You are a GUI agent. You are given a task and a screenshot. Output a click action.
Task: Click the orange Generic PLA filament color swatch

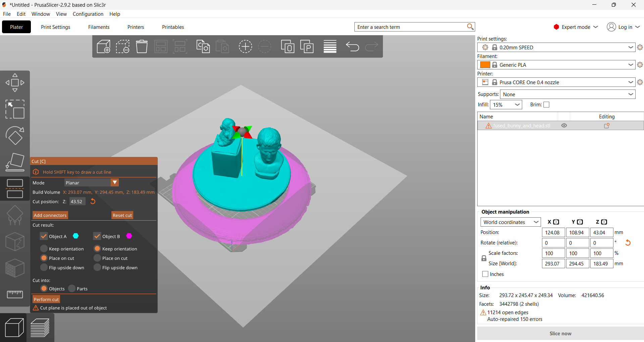pyautogui.click(x=485, y=65)
